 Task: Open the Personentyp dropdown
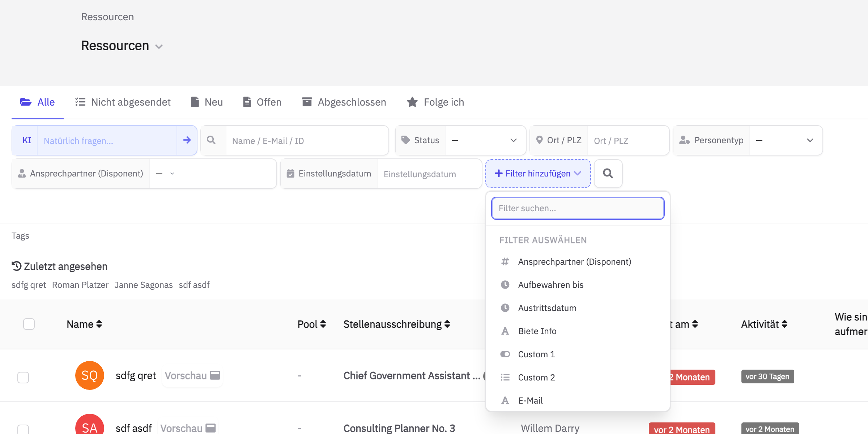click(x=786, y=140)
